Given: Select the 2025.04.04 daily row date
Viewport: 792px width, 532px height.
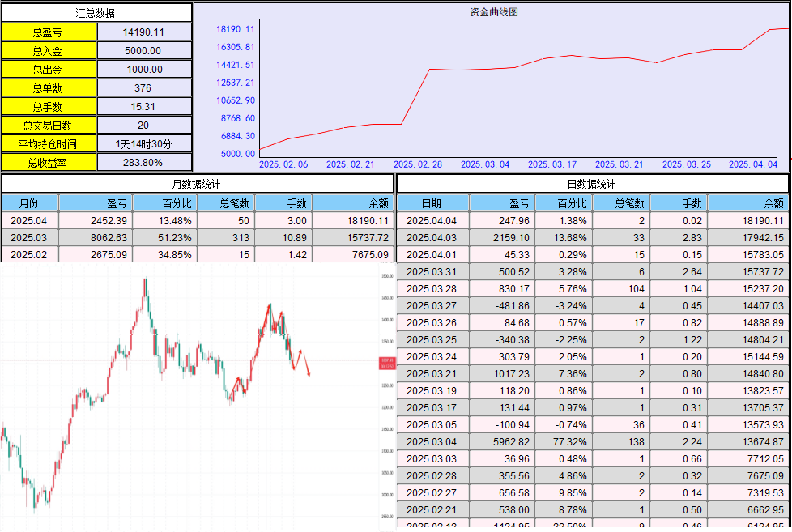Looking at the screenshot, I should click(433, 221).
